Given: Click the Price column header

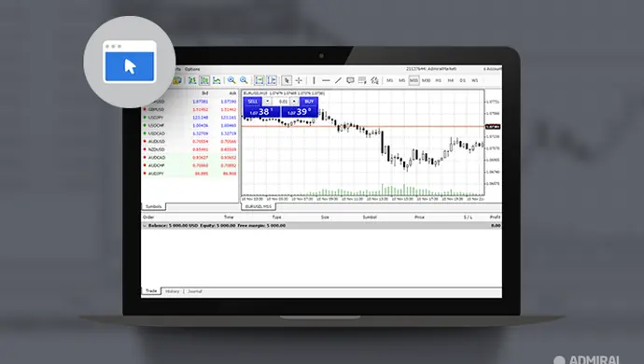Looking at the screenshot, I should click(x=419, y=217).
